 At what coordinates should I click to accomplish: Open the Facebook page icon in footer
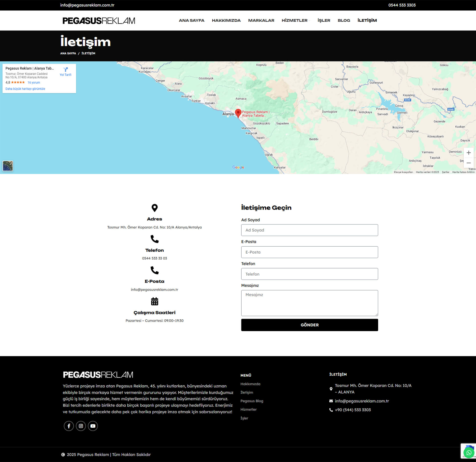click(69, 426)
